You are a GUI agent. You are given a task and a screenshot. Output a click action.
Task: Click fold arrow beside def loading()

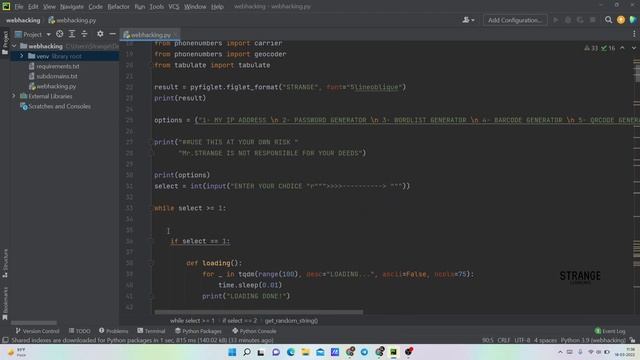click(150, 263)
